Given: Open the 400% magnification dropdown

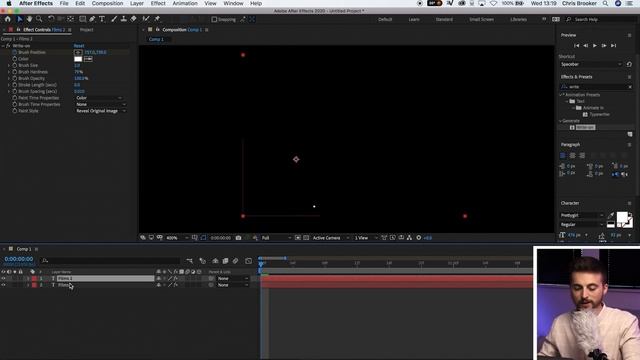Looking at the screenshot, I should [x=177, y=238].
